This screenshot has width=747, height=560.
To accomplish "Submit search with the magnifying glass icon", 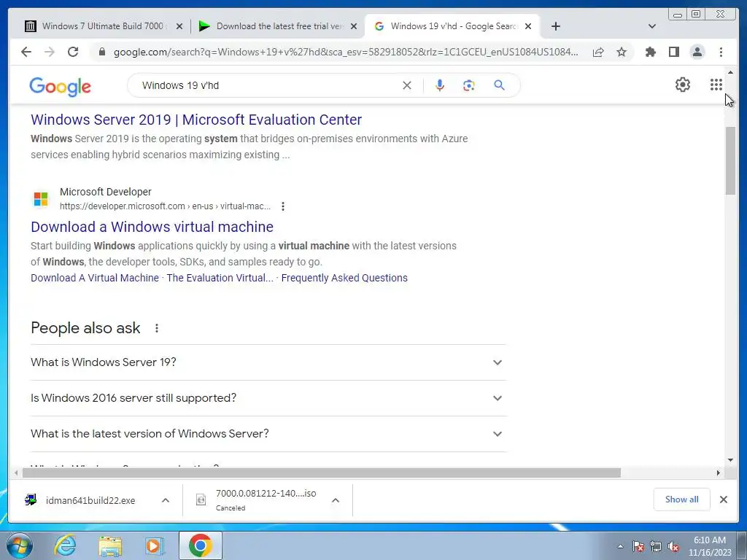I will tap(499, 85).
